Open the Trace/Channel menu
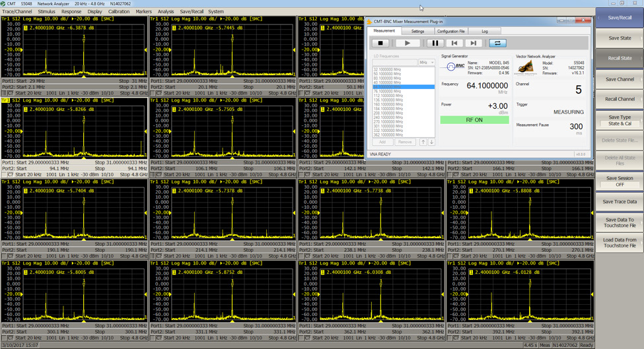This screenshot has height=349, width=644. pyautogui.click(x=17, y=11)
